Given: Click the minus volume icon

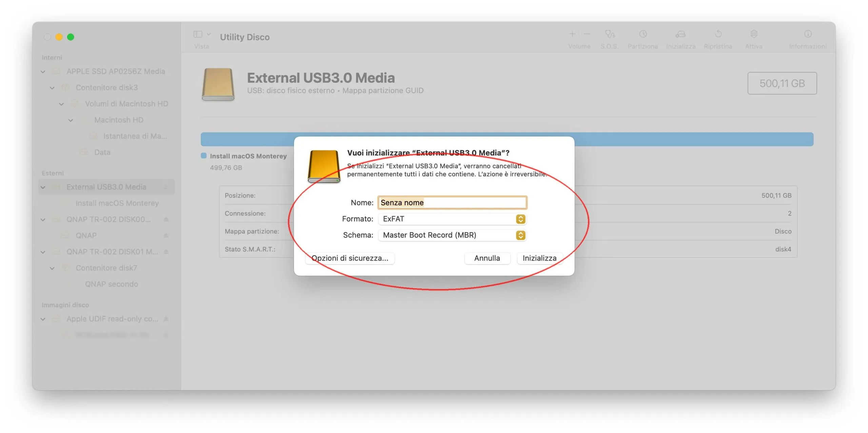Looking at the screenshot, I should pos(587,34).
